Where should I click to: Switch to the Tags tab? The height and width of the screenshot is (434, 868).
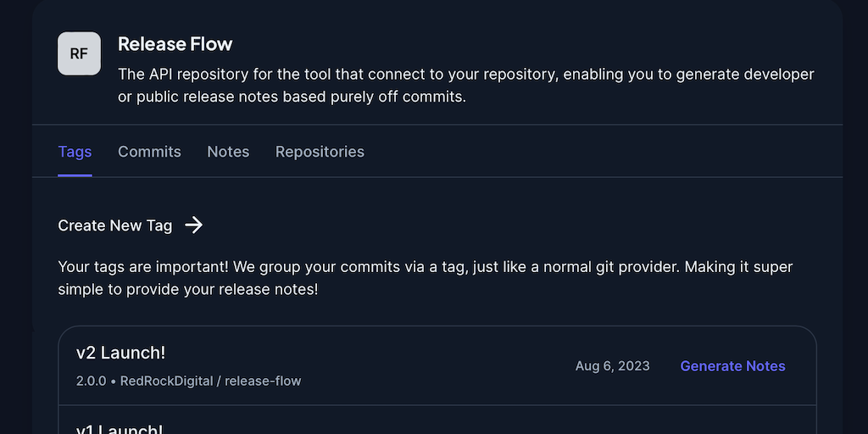pyautogui.click(x=75, y=152)
